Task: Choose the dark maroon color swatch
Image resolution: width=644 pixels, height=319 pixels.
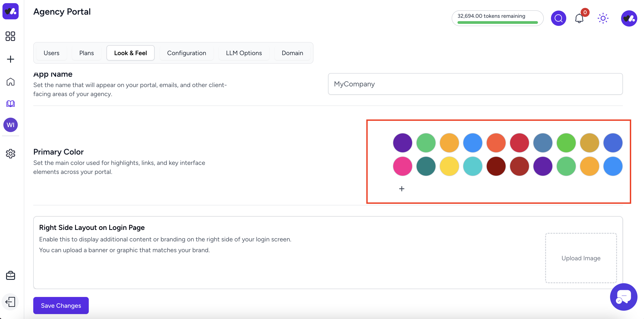Action: pyautogui.click(x=496, y=166)
